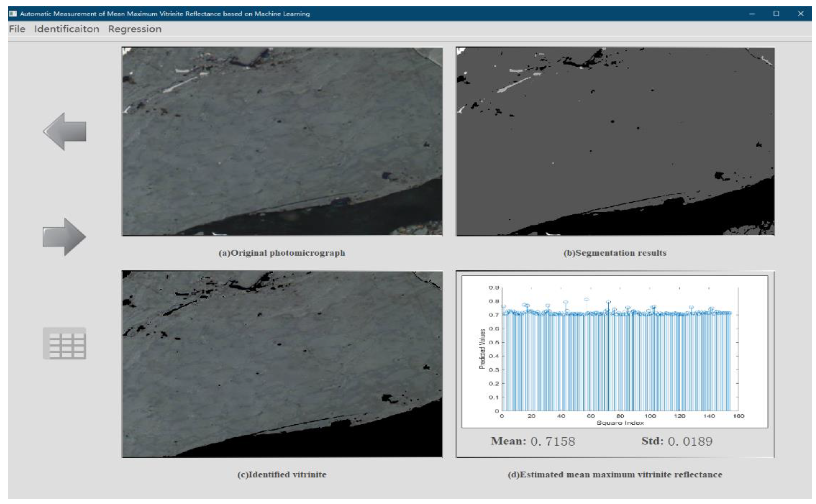Click caption (a)Original photomicrograph
Viewport: 816px width, 504px height.
pyautogui.click(x=282, y=253)
